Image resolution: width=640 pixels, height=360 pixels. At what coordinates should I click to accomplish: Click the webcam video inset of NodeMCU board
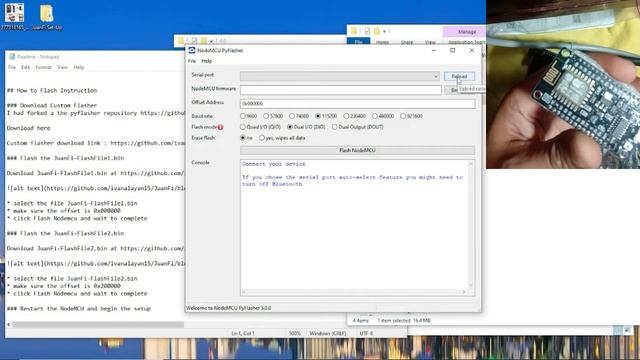coord(563,84)
